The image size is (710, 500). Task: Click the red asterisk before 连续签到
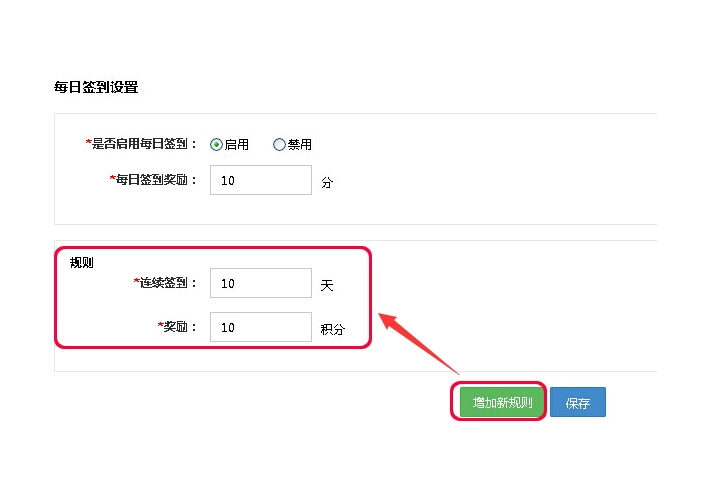(136, 283)
